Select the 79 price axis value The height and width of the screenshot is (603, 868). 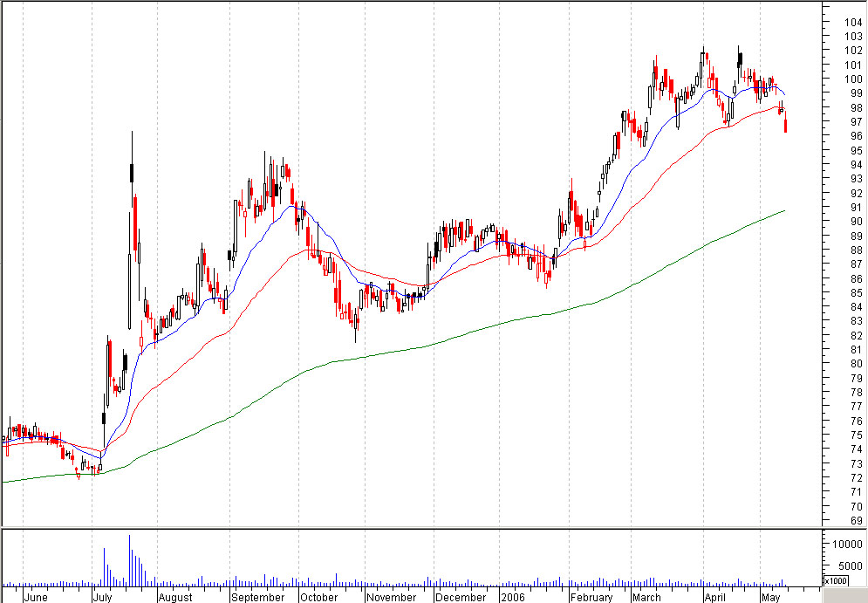(x=857, y=378)
